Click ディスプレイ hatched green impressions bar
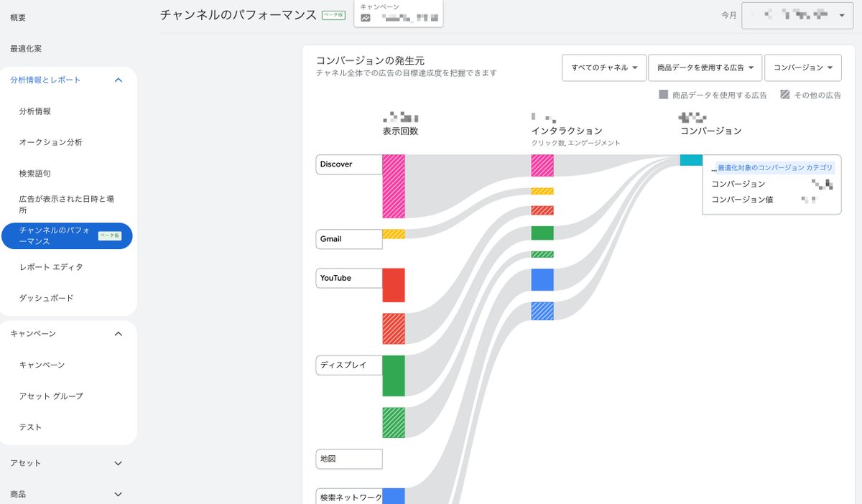This screenshot has width=862, height=504. [x=394, y=423]
